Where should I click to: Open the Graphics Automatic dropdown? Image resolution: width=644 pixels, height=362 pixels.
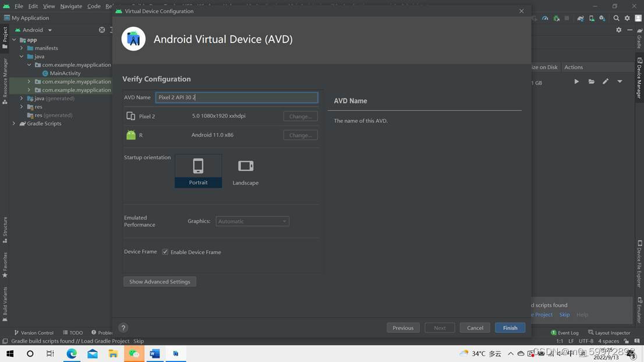coord(252,221)
